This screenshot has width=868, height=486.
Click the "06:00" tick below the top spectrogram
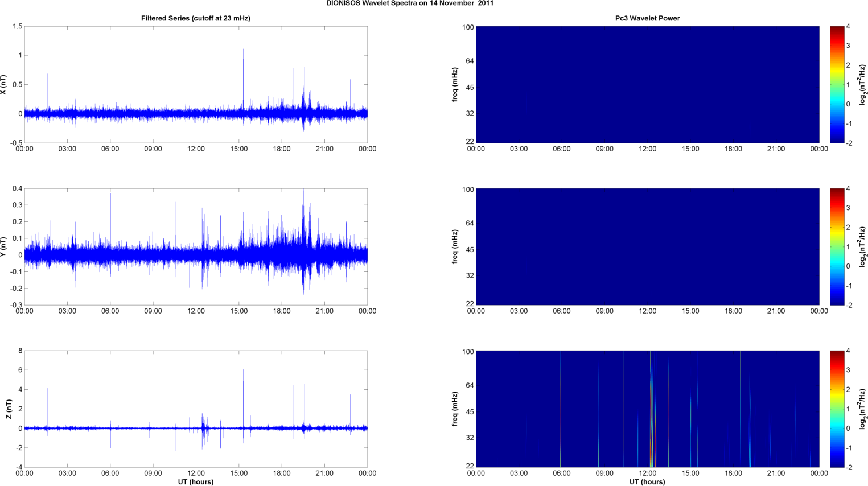pos(562,149)
